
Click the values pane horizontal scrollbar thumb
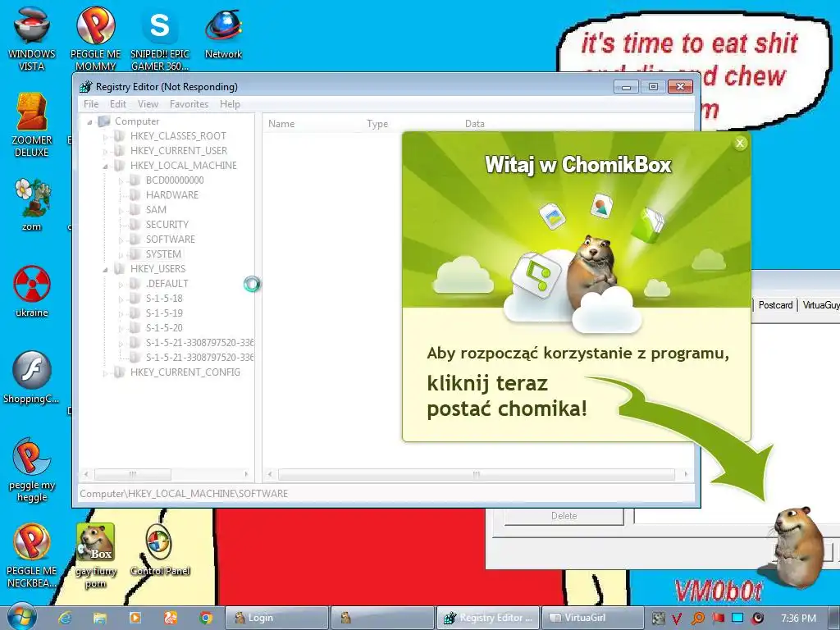(x=477, y=474)
